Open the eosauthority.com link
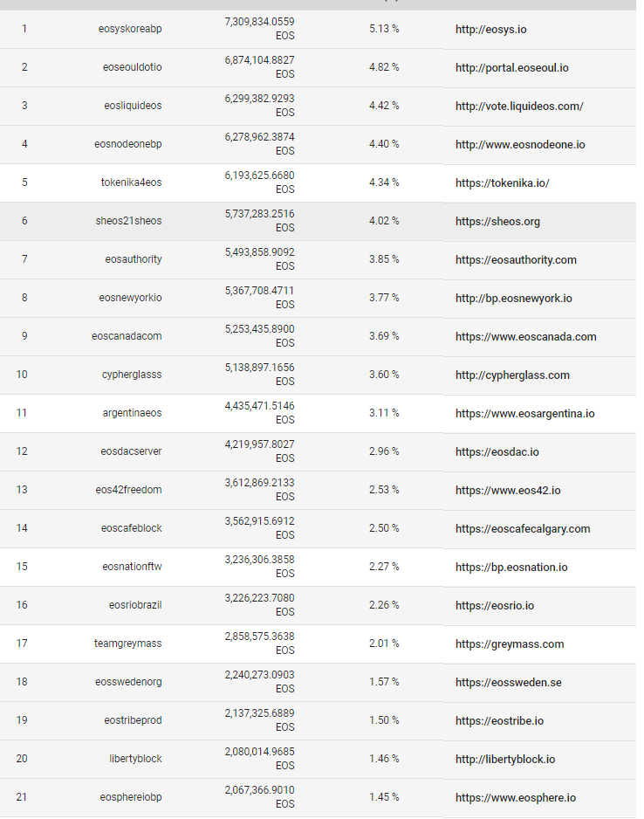The image size is (644, 819). (x=516, y=260)
